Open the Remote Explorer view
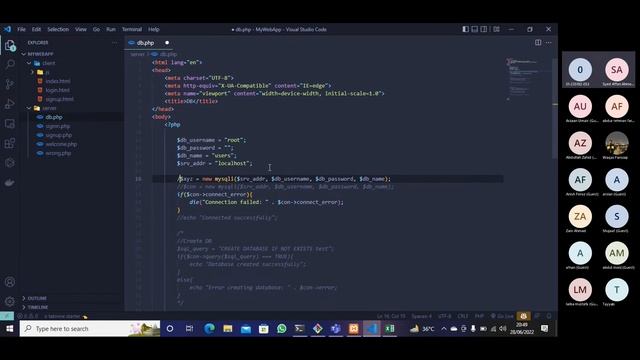This screenshot has height=360, width=640. coord(10,123)
